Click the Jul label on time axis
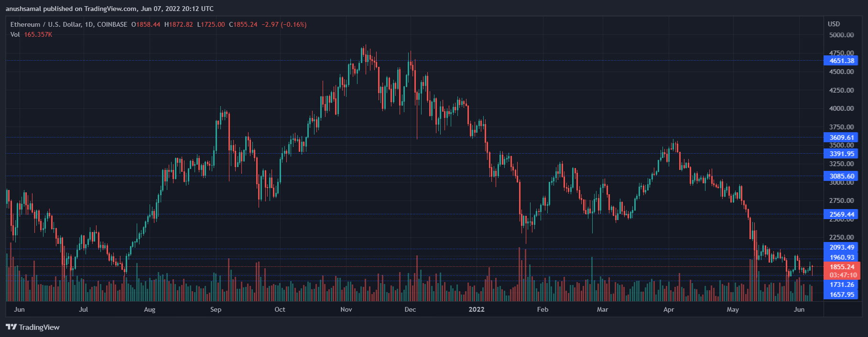Image resolution: width=868 pixels, height=337 pixels. (83, 309)
